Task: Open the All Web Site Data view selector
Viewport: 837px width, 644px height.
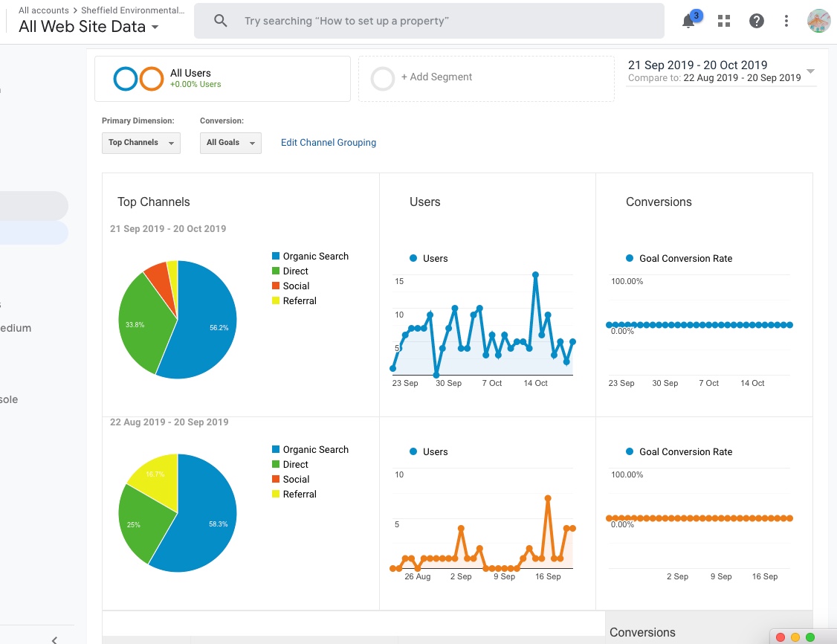Action: [88, 27]
